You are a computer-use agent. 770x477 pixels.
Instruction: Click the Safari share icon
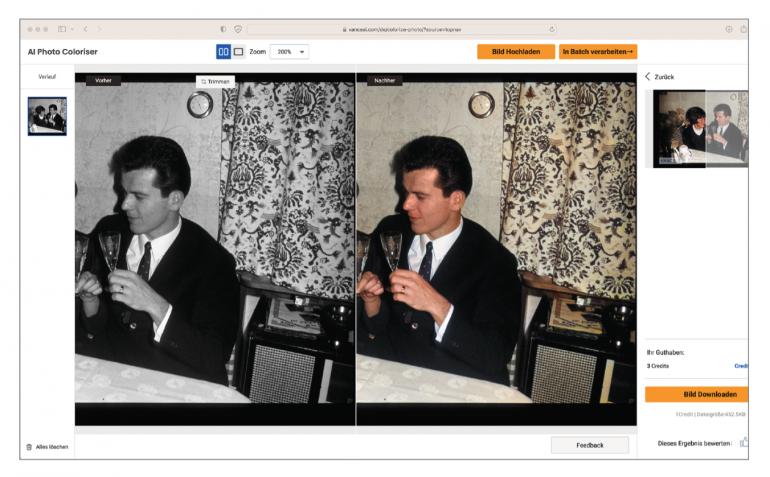coord(743,29)
